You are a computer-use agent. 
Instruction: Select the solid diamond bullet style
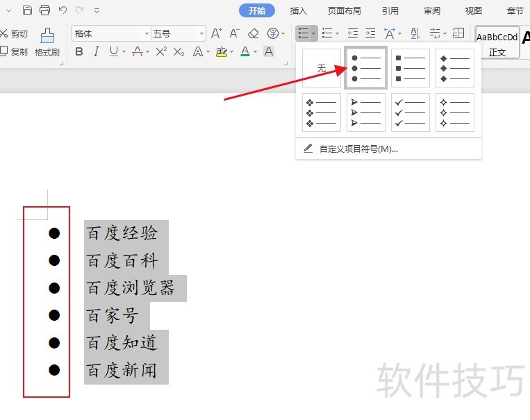pyautogui.click(x=455, y=68)
